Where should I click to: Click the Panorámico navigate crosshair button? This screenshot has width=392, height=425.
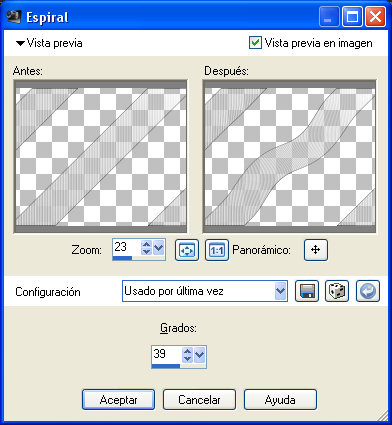point(316,250)
